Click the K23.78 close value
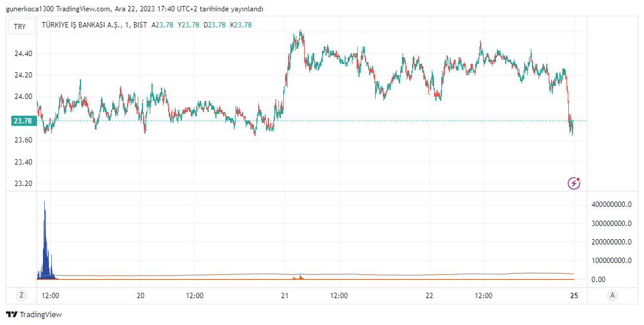Image resolution: width=644 pixels, height=325 pixels. (x=240, y=25)
